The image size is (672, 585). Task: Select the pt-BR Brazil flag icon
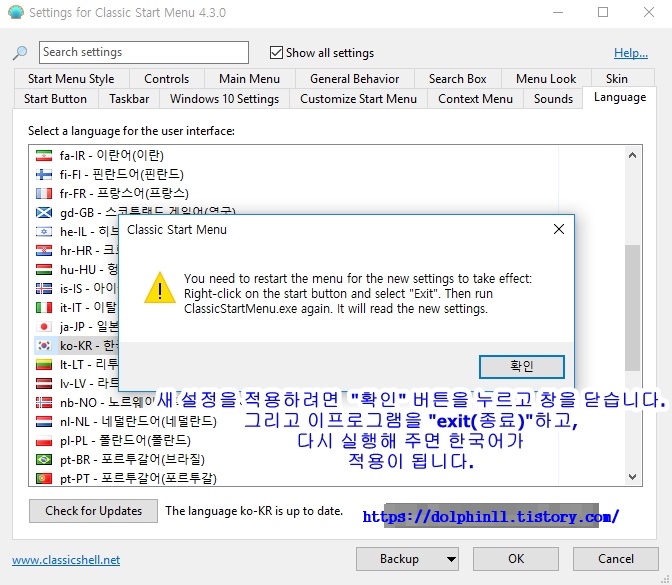[x=44, y=459]
